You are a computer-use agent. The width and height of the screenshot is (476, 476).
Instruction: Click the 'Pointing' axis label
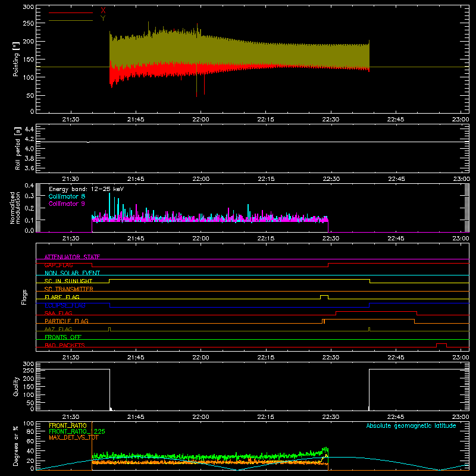(16, 59)
